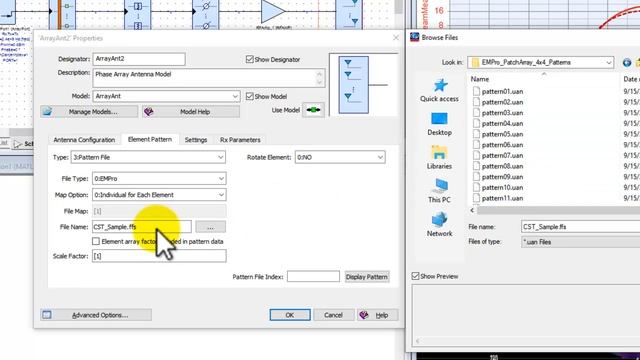Open This PC location in Browse Files
Viewport: 640px width, 360px height.
point(439,191)
